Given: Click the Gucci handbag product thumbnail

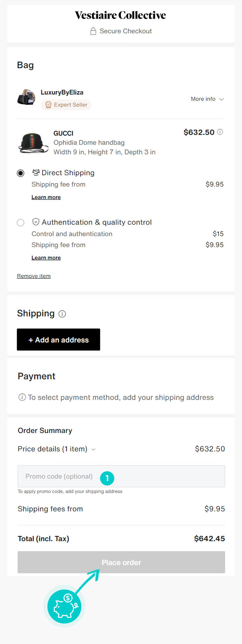Looking at the screenshot, I should (x=33, y=142).
